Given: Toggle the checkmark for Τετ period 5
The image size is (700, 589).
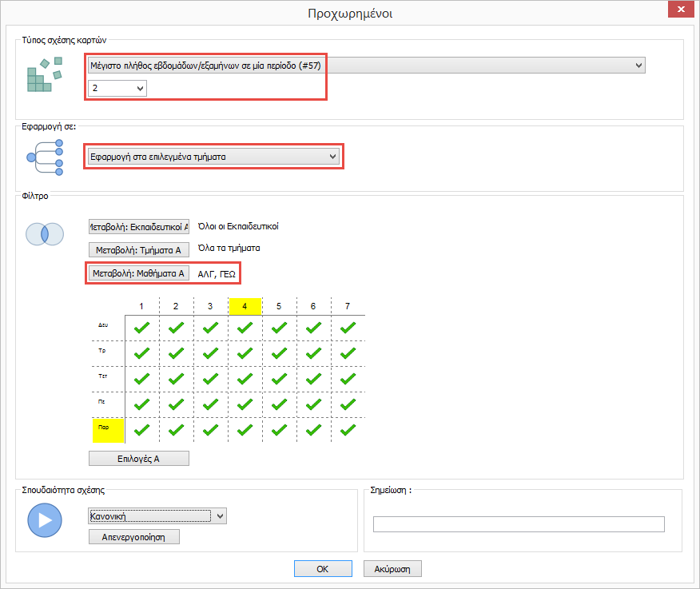Looking at the screenshot, I should (x=279, y=379).
